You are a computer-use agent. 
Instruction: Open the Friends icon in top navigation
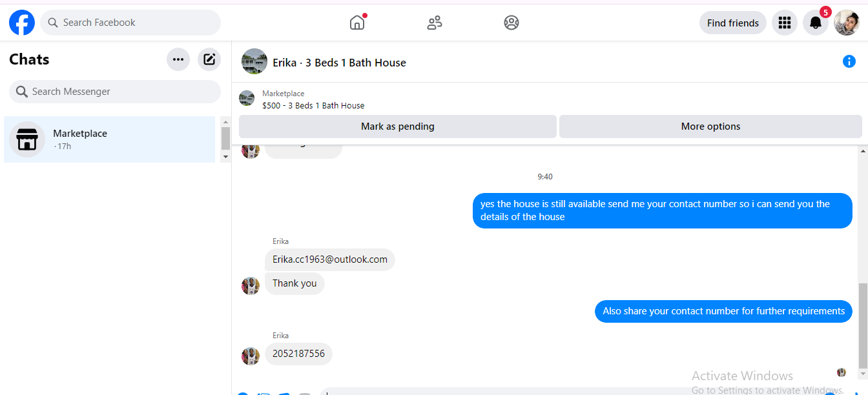coord(435,23)
